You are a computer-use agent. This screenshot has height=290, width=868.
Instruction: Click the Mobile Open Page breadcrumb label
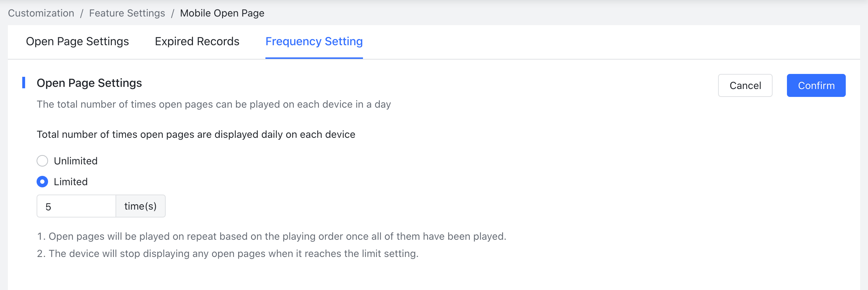coord(222,13)
